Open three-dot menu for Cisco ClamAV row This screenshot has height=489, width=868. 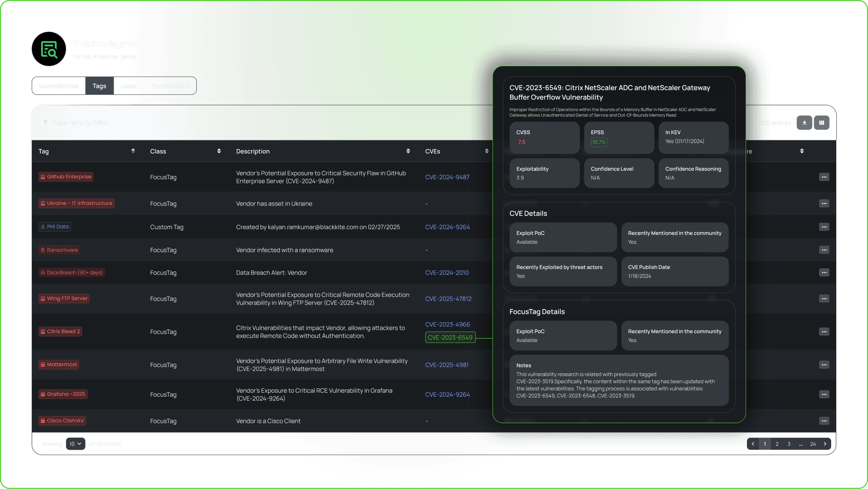(824, 421)
